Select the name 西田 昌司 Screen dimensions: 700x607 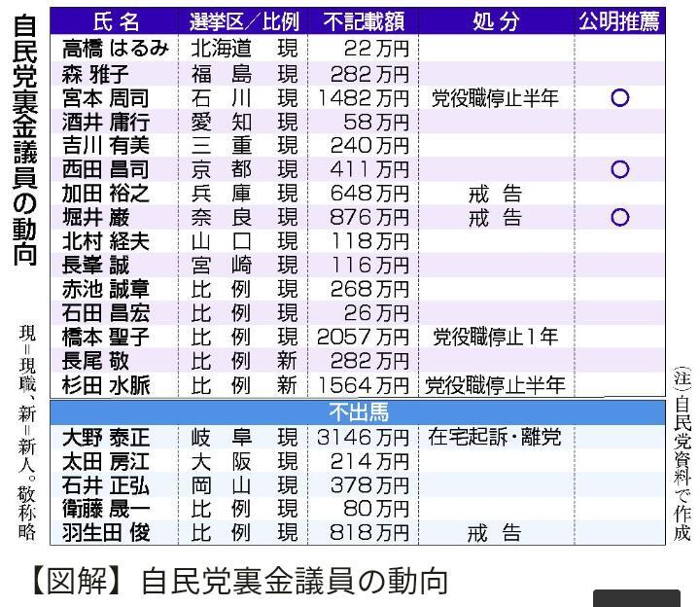point(105,169)
